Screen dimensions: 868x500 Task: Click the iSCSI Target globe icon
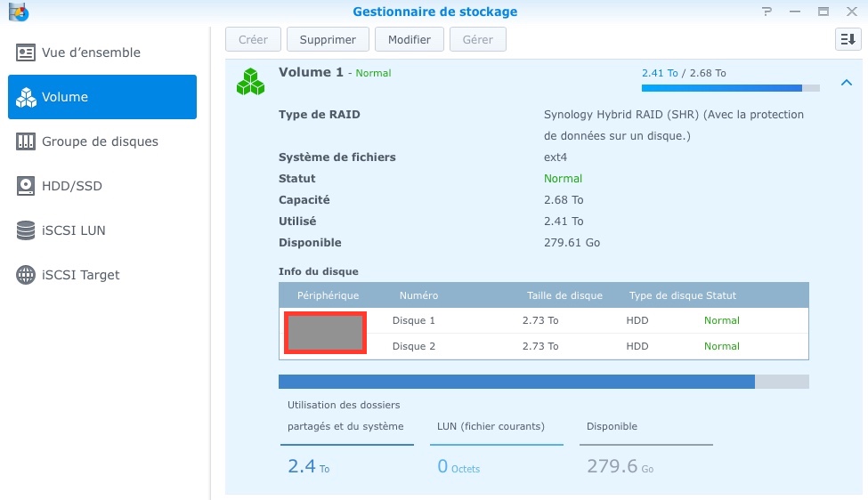coord(26,275)
